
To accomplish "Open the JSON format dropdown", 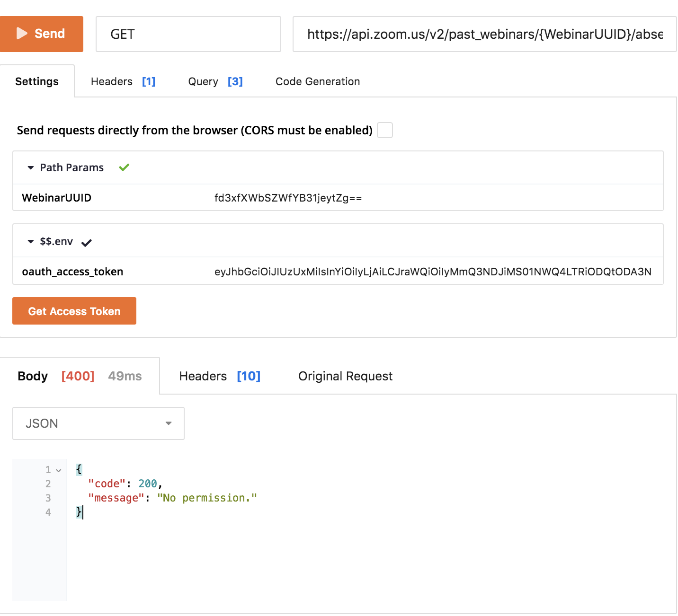I will (x=98, y=423).
